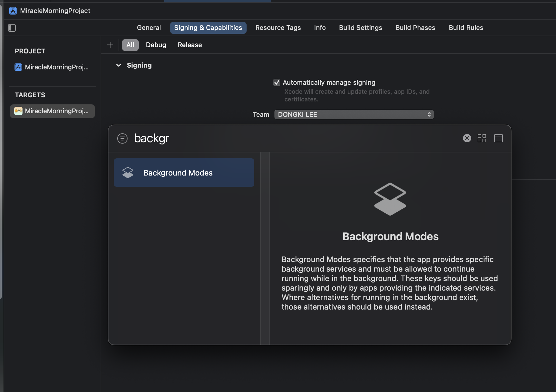Click the divider handle between library list and detail
The image size is (556, 392).
tap(265, 248)
